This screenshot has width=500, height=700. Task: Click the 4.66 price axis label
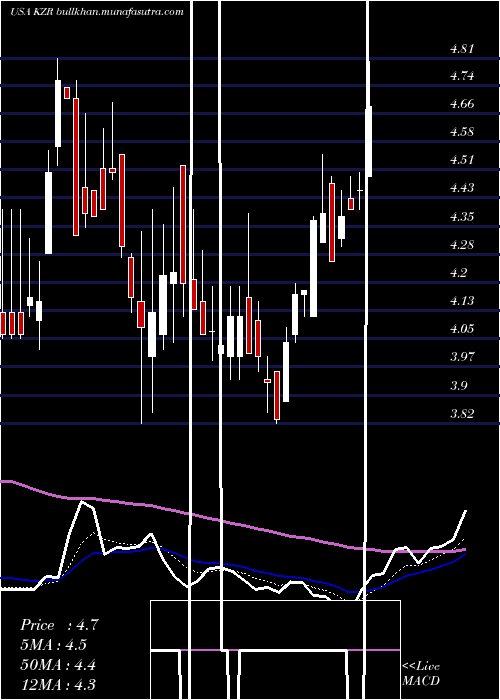click(x=462, y=104)
